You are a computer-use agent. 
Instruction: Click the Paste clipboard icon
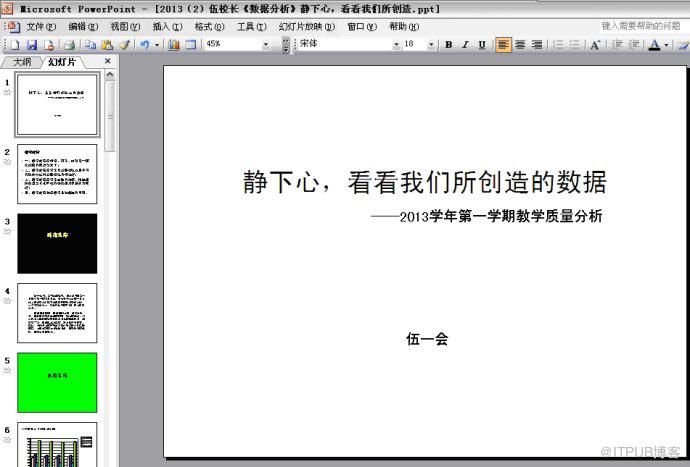click(107, 44)
